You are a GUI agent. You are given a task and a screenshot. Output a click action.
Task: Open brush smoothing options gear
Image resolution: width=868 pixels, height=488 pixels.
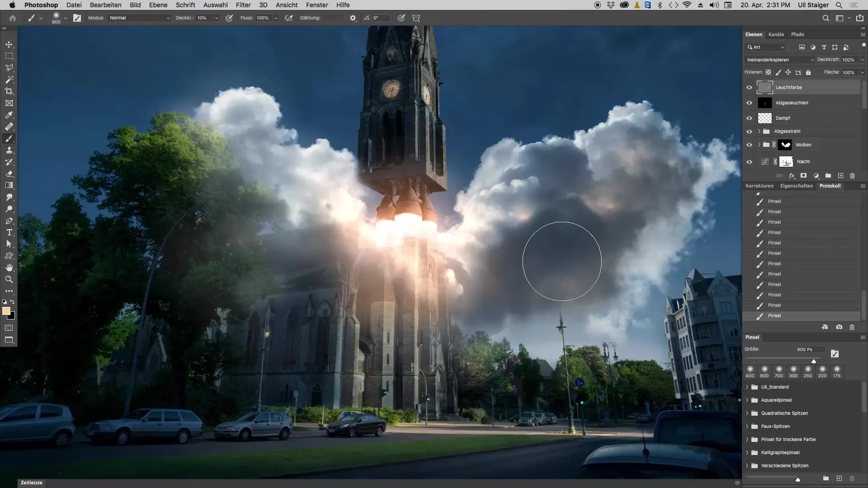click(353, 18)
